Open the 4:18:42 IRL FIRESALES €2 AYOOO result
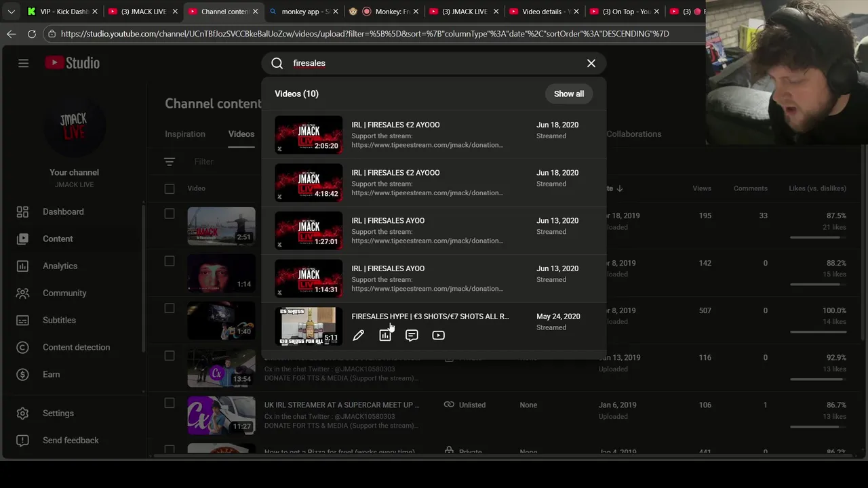 click(x=434, y=183)
